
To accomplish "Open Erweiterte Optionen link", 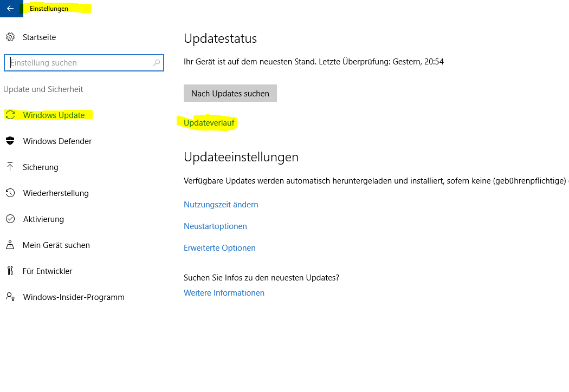I will click(219, 248).
